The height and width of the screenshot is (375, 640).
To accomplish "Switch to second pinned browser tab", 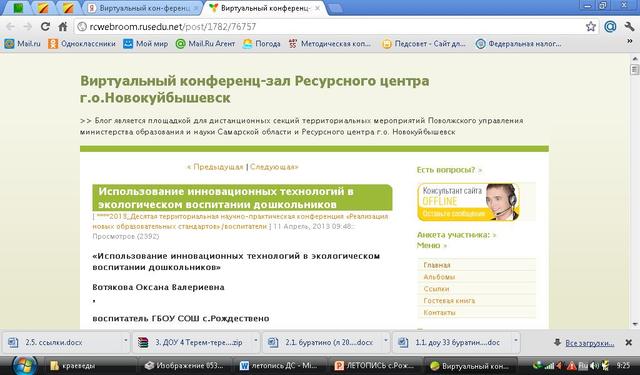I will coord(43,8).
